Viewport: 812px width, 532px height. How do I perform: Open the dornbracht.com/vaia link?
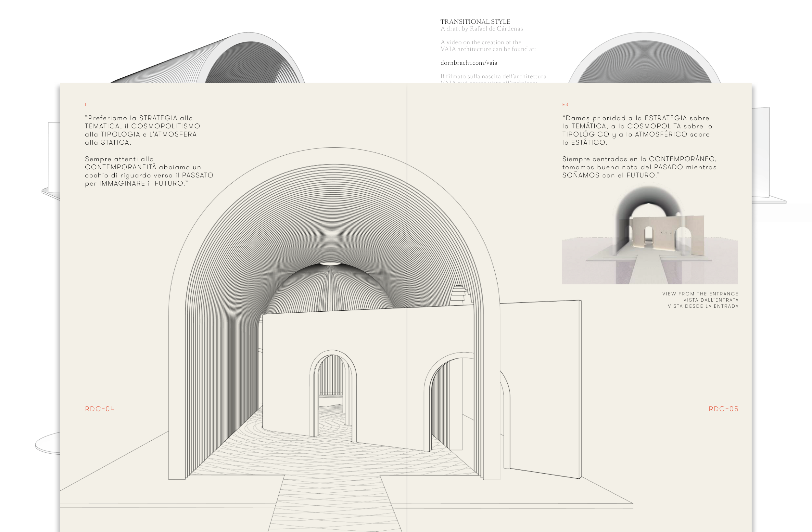[x=468, y=62]
